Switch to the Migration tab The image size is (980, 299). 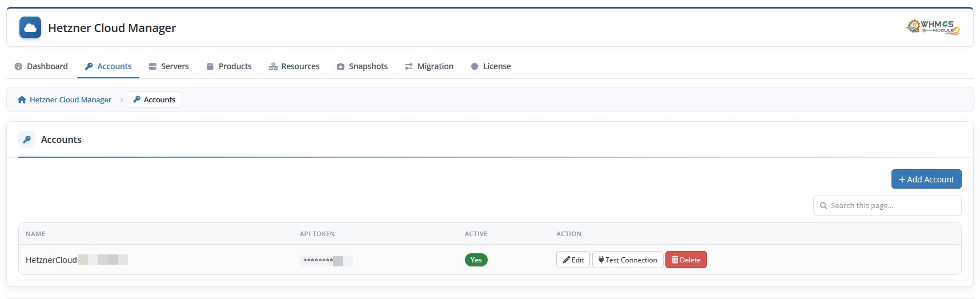[429, 66]
